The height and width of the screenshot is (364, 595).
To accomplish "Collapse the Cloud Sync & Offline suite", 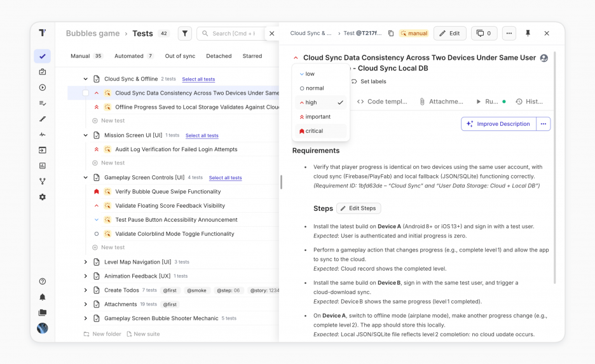I will [x=85, y=79].
